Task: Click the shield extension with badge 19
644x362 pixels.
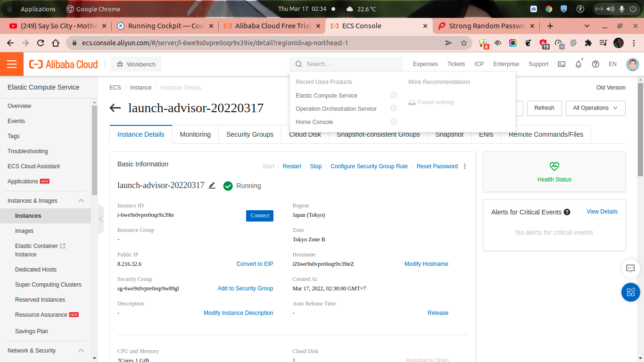Action: [x=544, y=43]
